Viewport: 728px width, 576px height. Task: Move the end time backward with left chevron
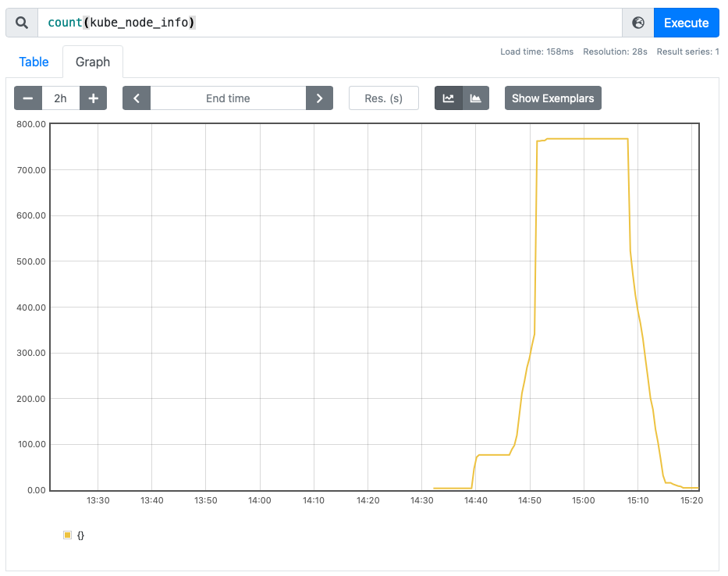point(137,98)
